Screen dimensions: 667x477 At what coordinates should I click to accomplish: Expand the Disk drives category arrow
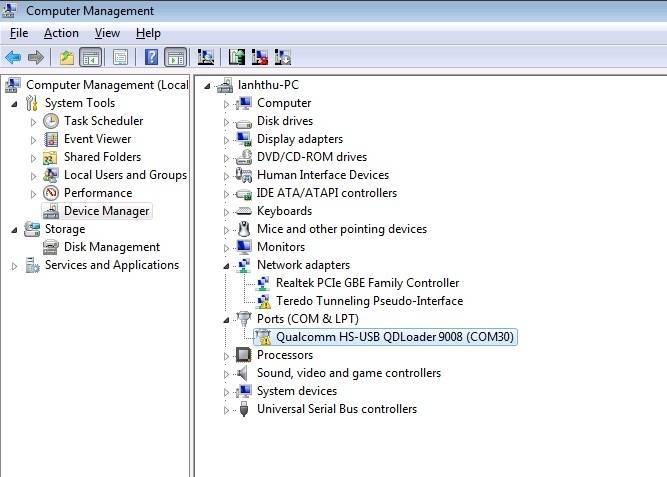(x=226, y=122)
